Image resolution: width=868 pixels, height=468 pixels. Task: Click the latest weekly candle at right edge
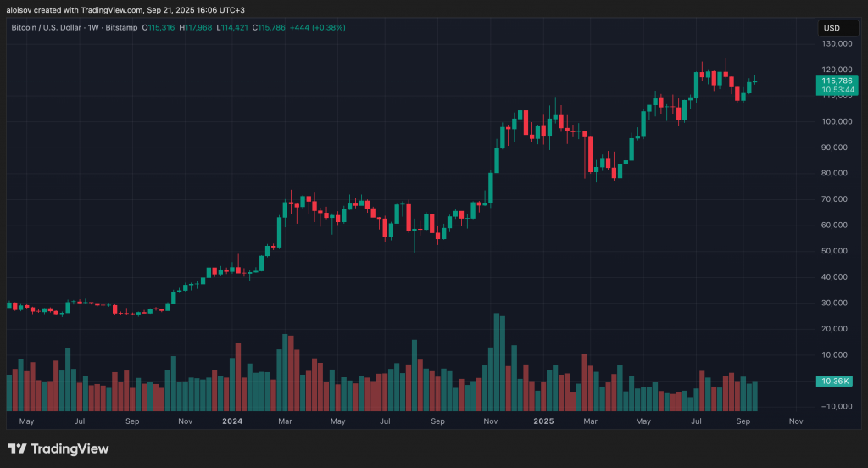tap(754, 81)
